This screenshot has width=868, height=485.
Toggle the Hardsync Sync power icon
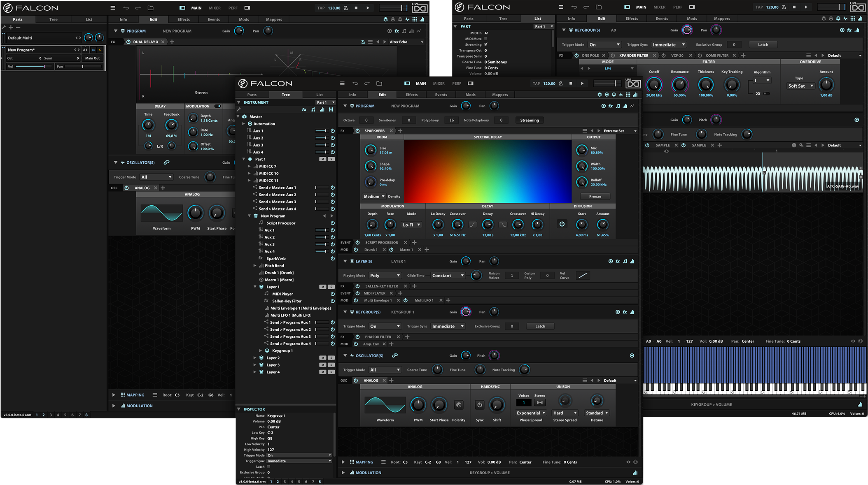(x=479, y=405)
